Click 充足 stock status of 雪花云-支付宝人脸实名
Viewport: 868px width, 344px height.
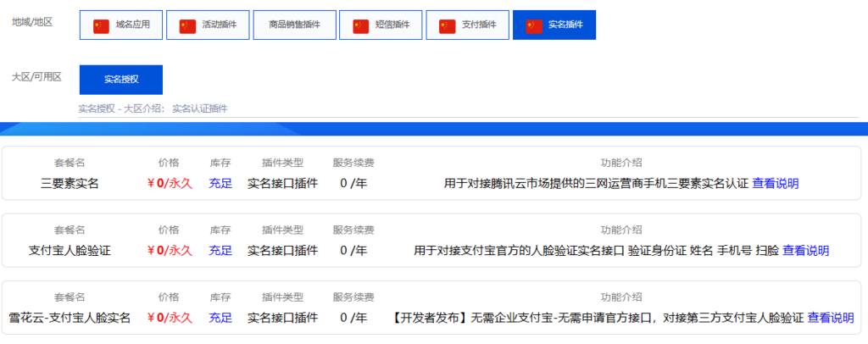click(x=220, y=318)
